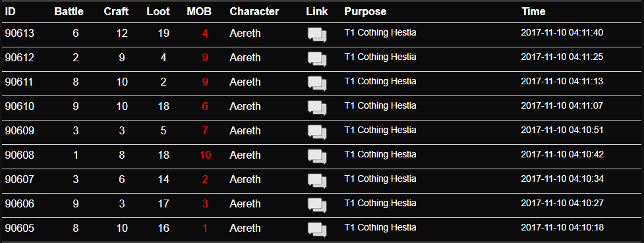Select roll ID 90613
This screenshot has height=243, width=644.
(x=19, y=33)
